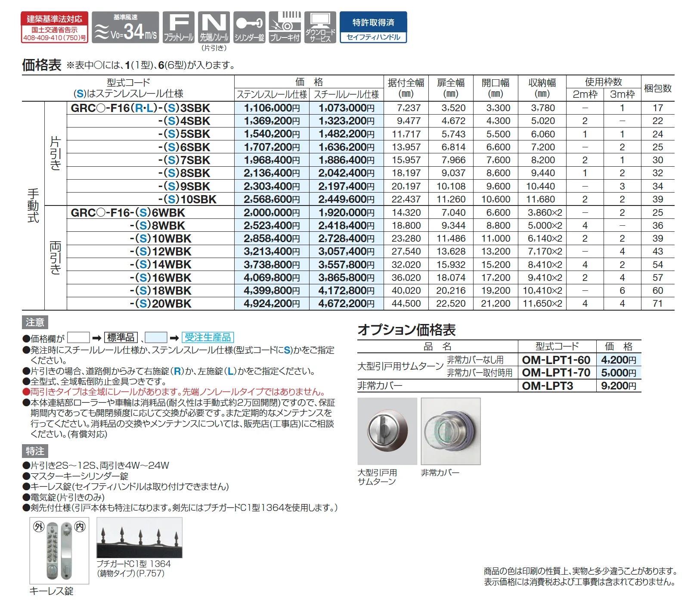Click the N 先端ノンレール icon
Viewport: 700px width, 607px height.
point(214,27)
